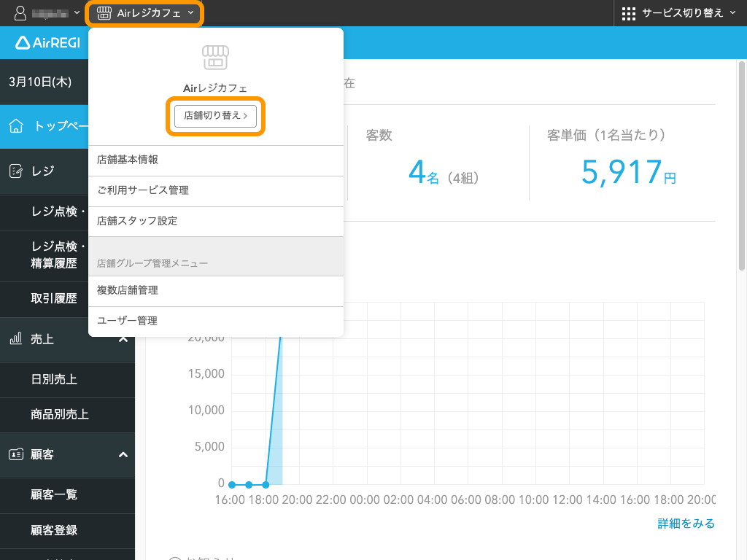Click the AirREGI logo
This screenshot has width=747, height=560.
click(47, 43)
